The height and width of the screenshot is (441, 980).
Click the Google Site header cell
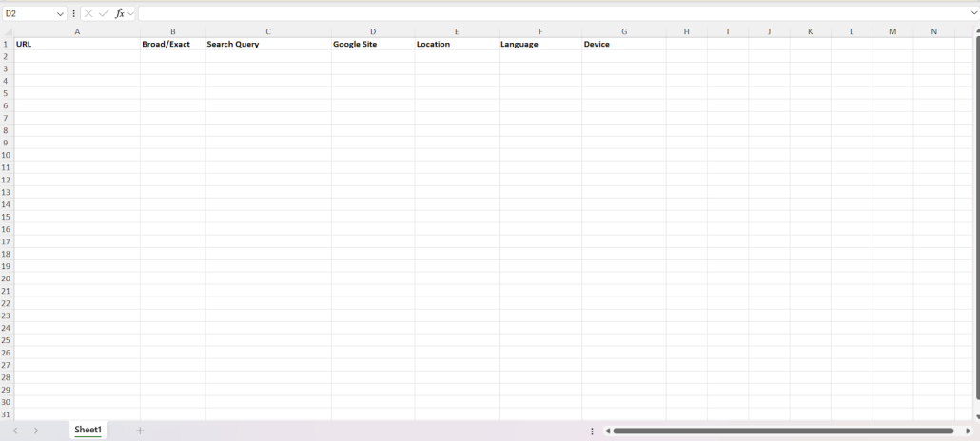373,44
